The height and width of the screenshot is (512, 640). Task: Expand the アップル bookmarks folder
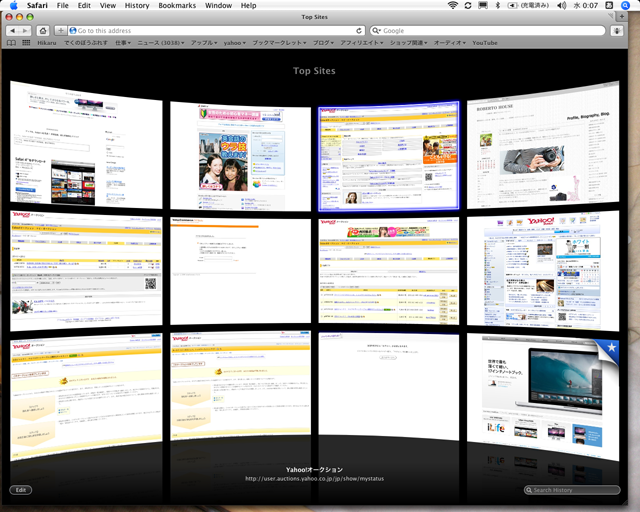point(204,43)
